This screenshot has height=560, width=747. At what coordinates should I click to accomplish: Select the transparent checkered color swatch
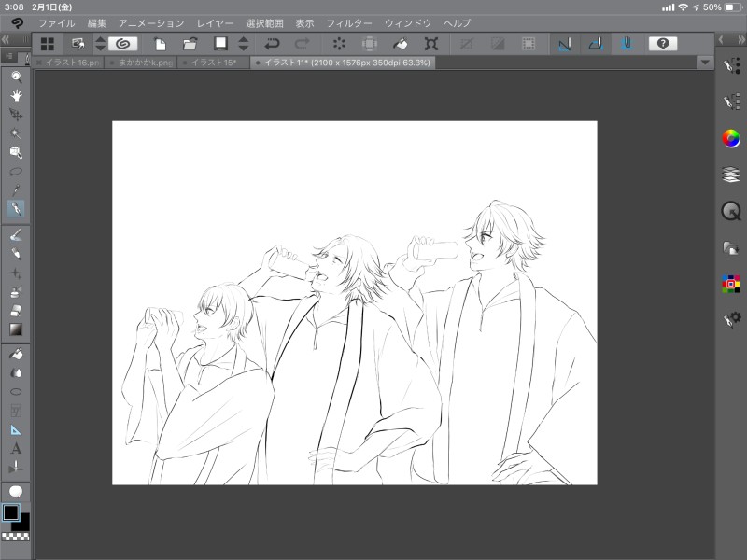click(16, 537)
